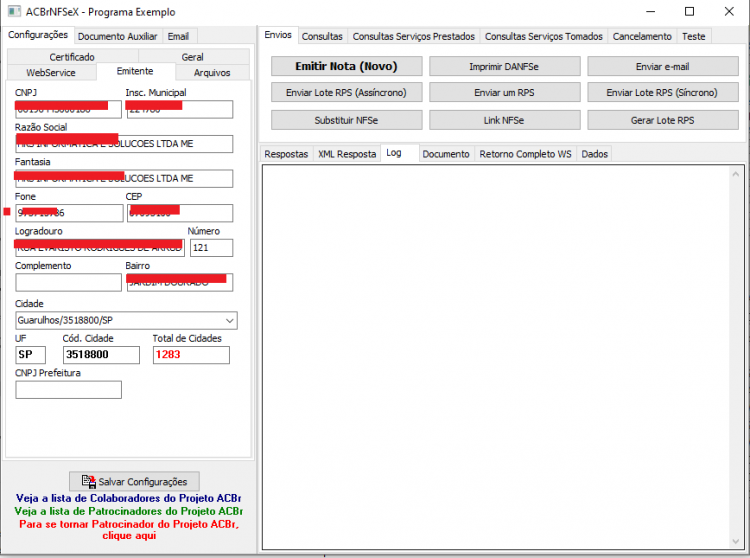The image size is (750, 558).
Task: Select the Arquivos sub-tab
Action: tap(212, 73)
